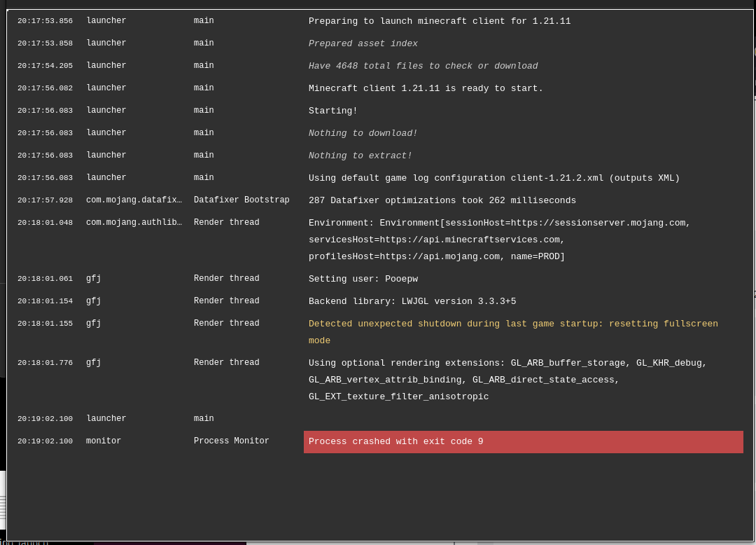
Task: Click the 20:17:53.856 timestamp in first row
Action: pos(45,21)
